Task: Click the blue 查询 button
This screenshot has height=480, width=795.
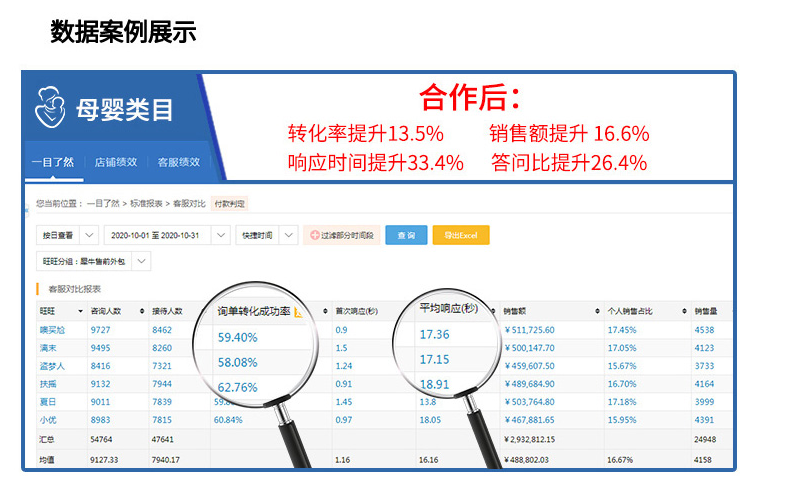Action: pyautogui.click(x=406, y=235)
